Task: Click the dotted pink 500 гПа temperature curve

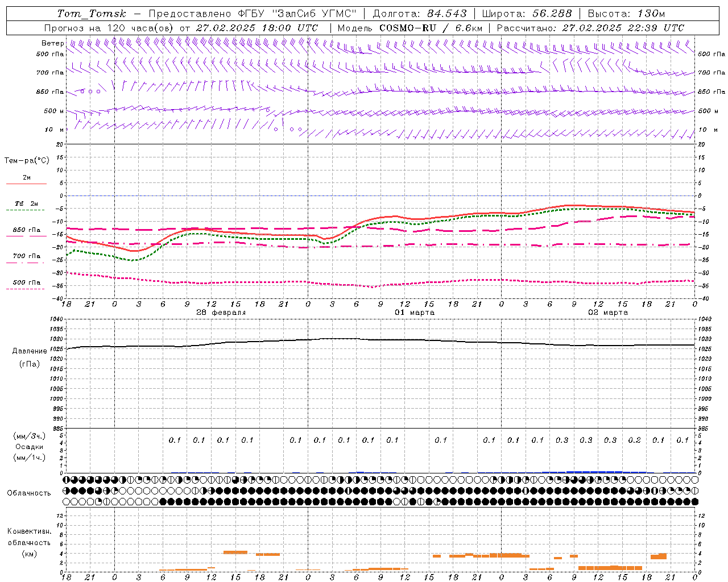Action: [381, 285]
